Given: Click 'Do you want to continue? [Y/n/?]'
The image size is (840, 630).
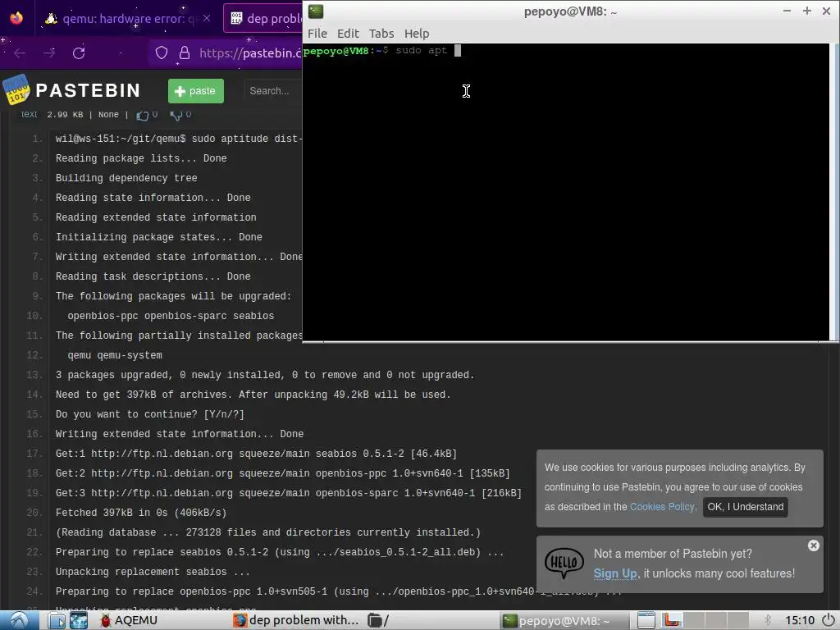Looking at the screenshot, I should pos(150,414).
